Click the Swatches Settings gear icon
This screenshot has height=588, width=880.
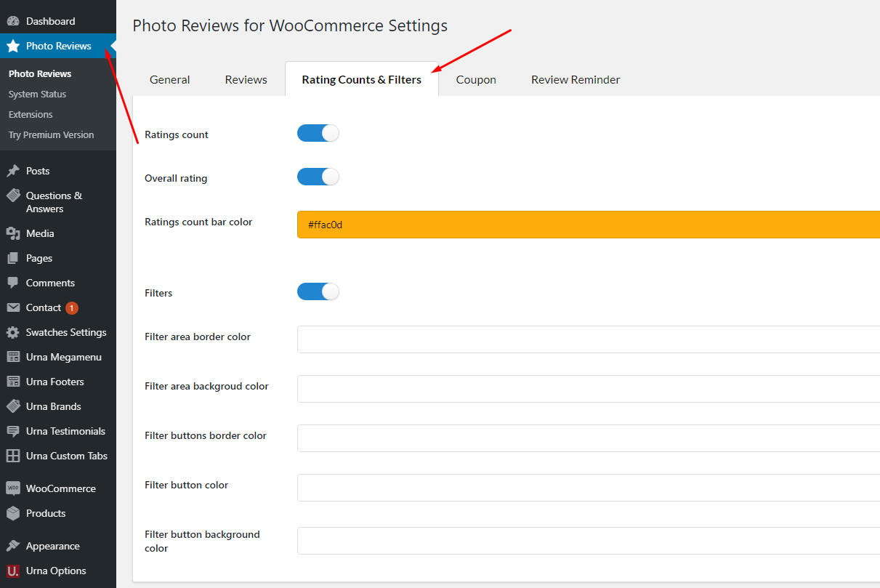click(13, 332)
